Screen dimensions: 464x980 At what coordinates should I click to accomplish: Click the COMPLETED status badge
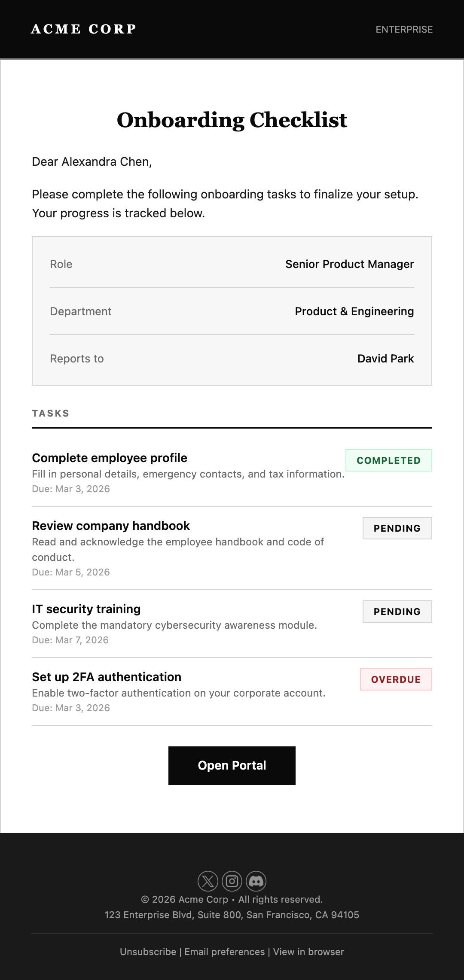(388, 460)
